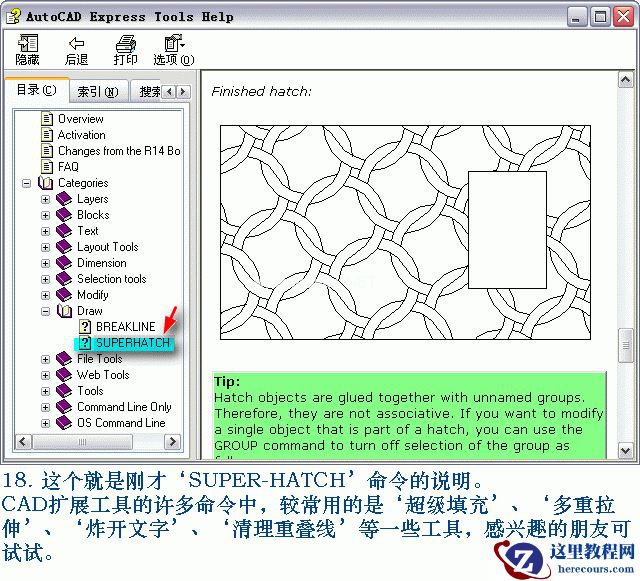
Task: Click the Layout Tools book icon
Action: [64, 247]
